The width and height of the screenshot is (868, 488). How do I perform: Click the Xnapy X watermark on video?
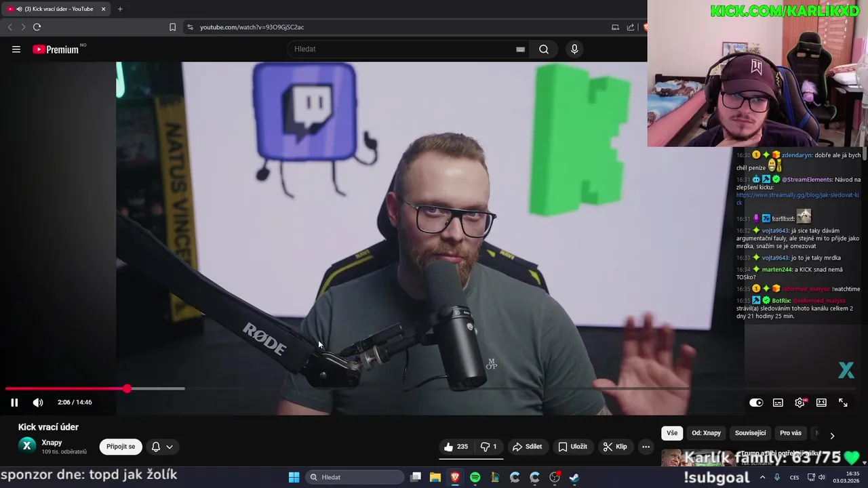pyautogui.click(x=846, y=370)
